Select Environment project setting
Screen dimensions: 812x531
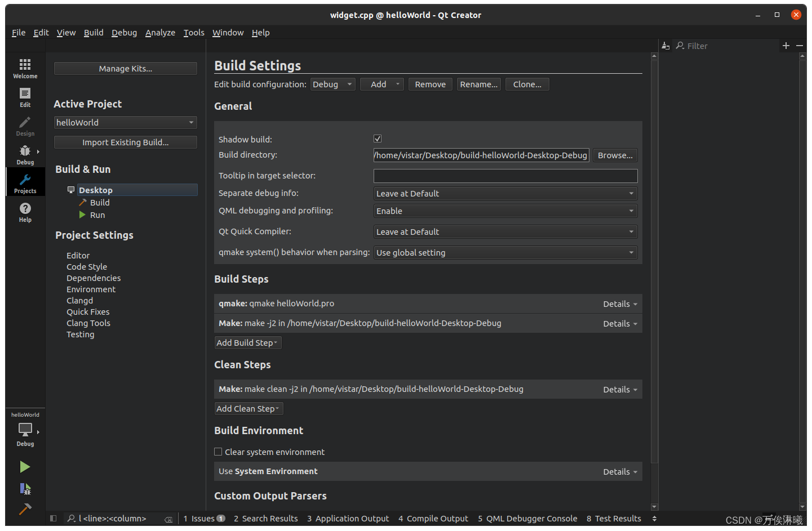click(x=91, y=289)
